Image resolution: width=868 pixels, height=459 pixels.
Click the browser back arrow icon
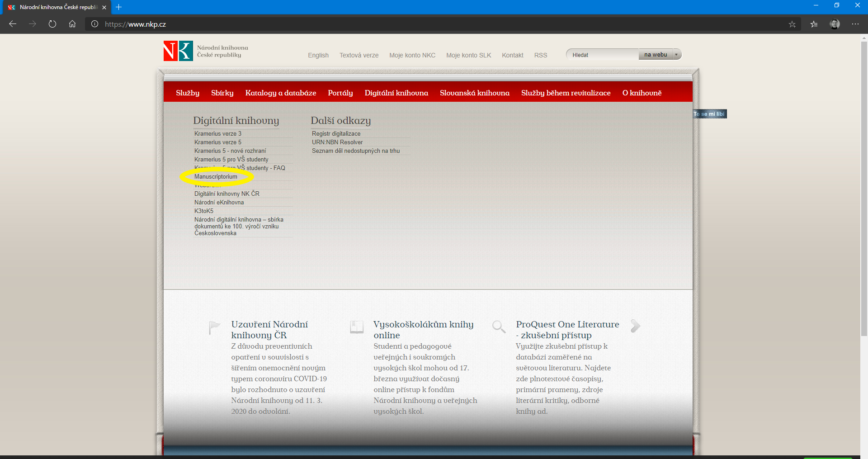13,24
